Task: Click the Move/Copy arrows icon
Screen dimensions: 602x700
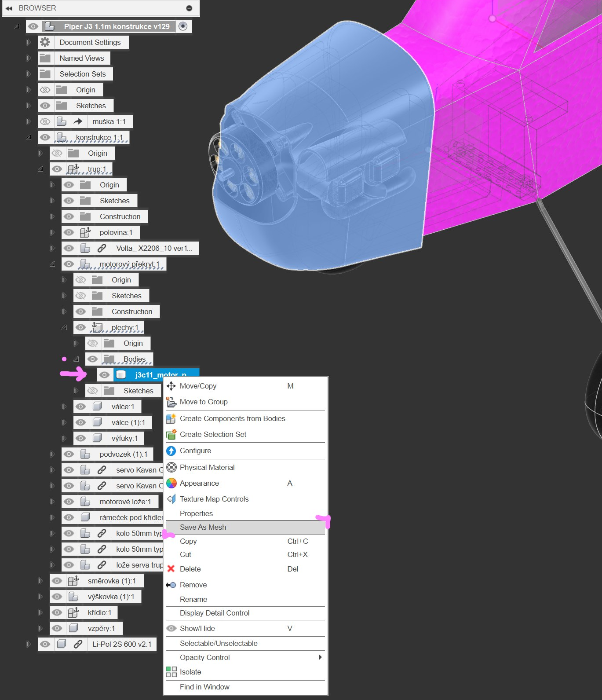Action: click(x=171, y=386)
